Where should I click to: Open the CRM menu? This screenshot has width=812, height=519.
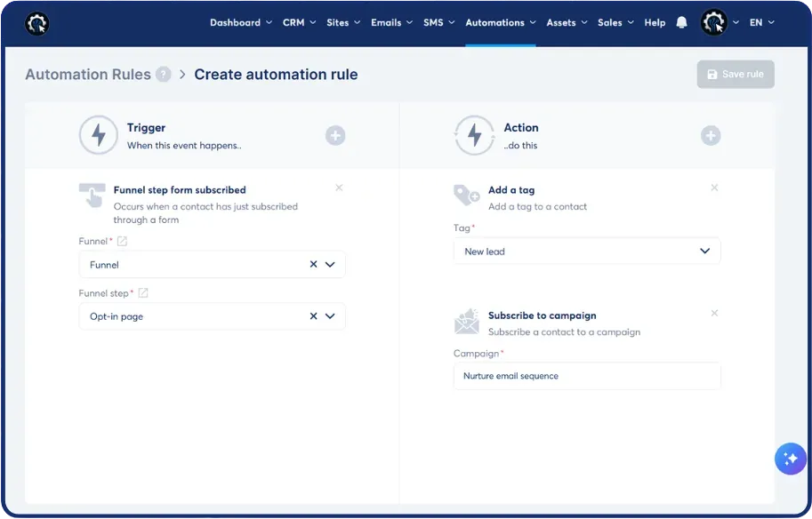click(300, 22)
